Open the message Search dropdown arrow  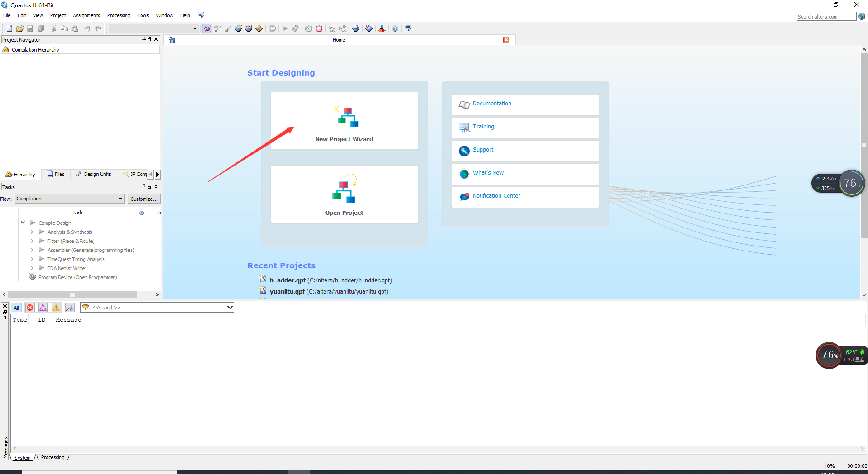(x=230, y=308)
